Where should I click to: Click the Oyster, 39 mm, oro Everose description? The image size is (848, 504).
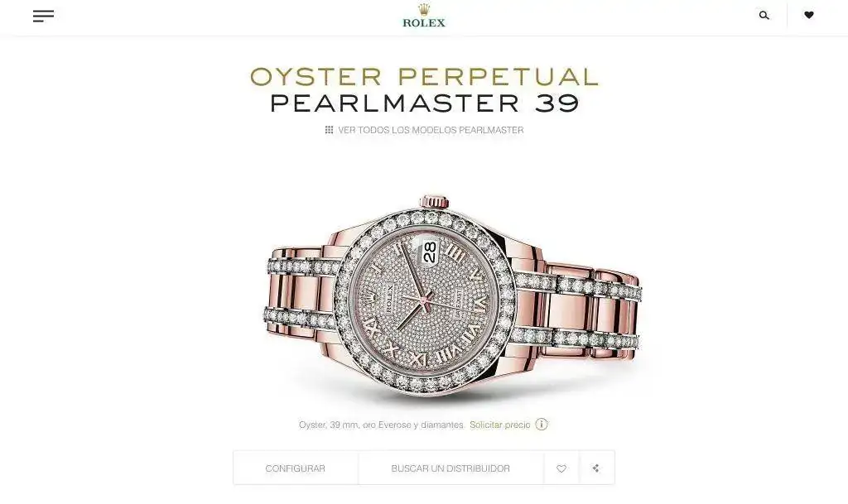tap(381, 425)
